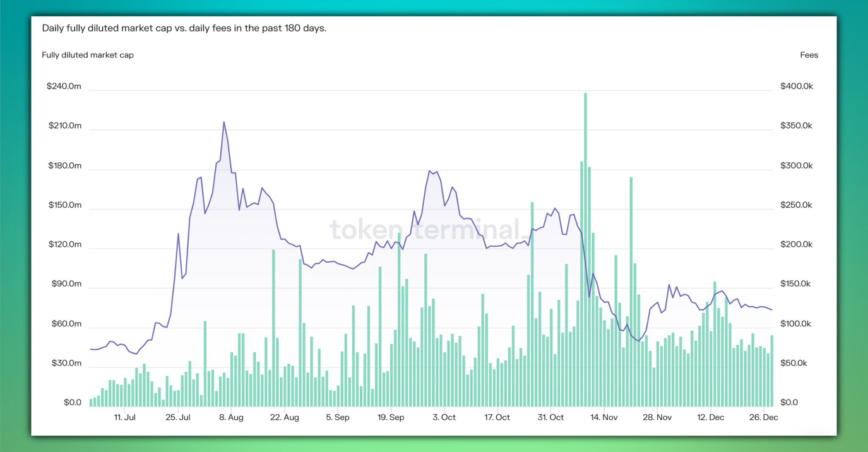
Task: Select the 31. Oct date label
Action: [550, 417]
